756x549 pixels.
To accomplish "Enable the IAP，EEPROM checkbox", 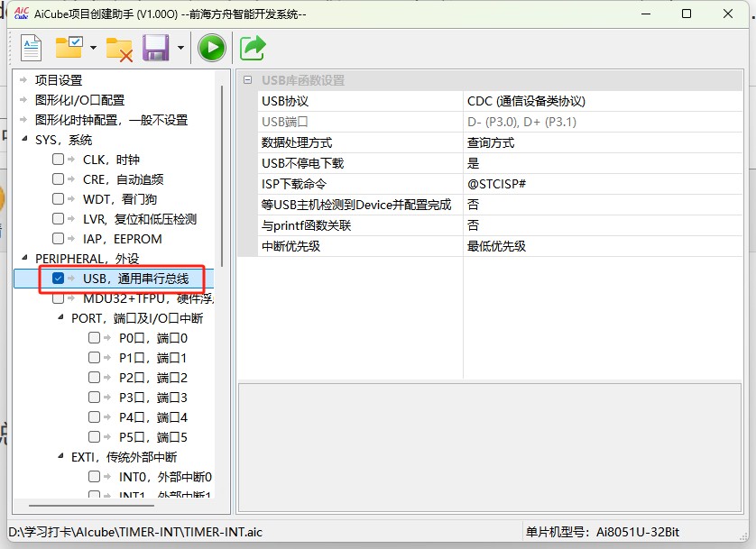I will [x=58, y=238].
